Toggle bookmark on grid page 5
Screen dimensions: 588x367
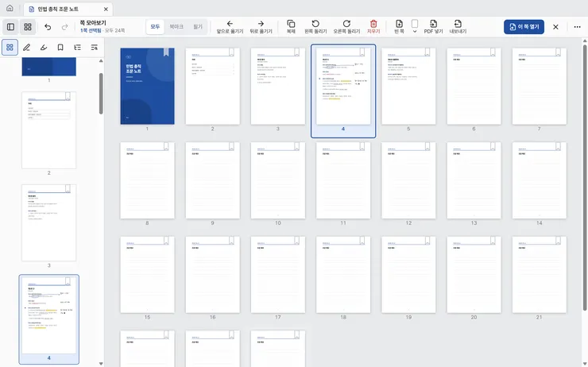[427, 52]
